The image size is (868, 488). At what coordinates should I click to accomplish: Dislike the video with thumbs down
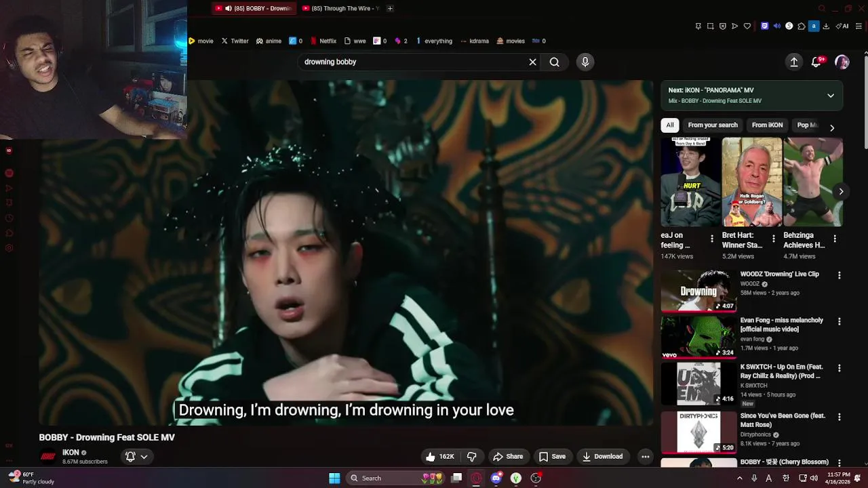pos(472,457)
